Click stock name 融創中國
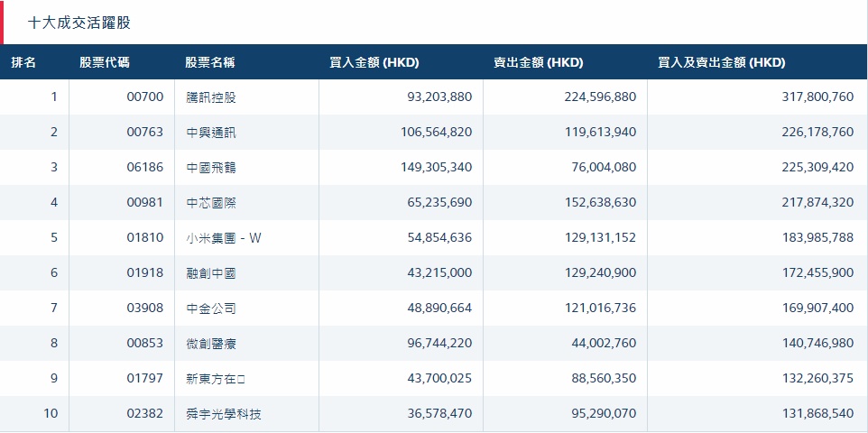The height and width of the screenshot is (433, 868). [210, 273]
